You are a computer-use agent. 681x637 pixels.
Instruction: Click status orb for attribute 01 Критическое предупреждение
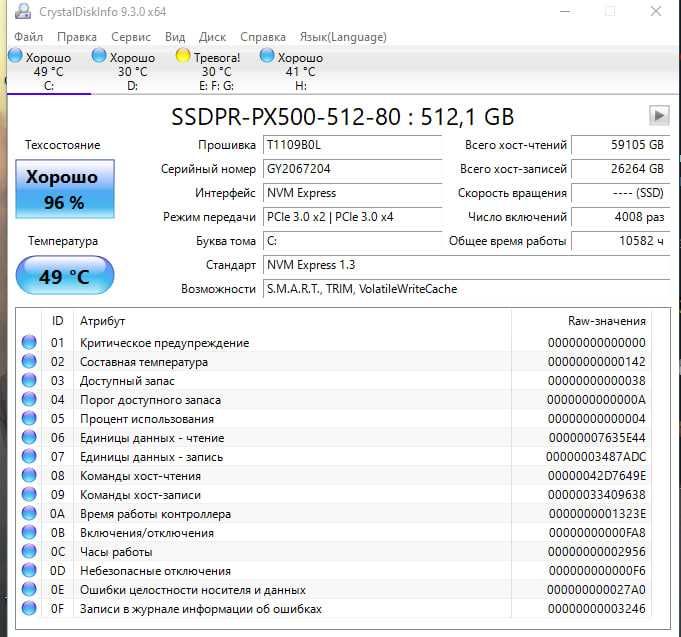point(29,342)
